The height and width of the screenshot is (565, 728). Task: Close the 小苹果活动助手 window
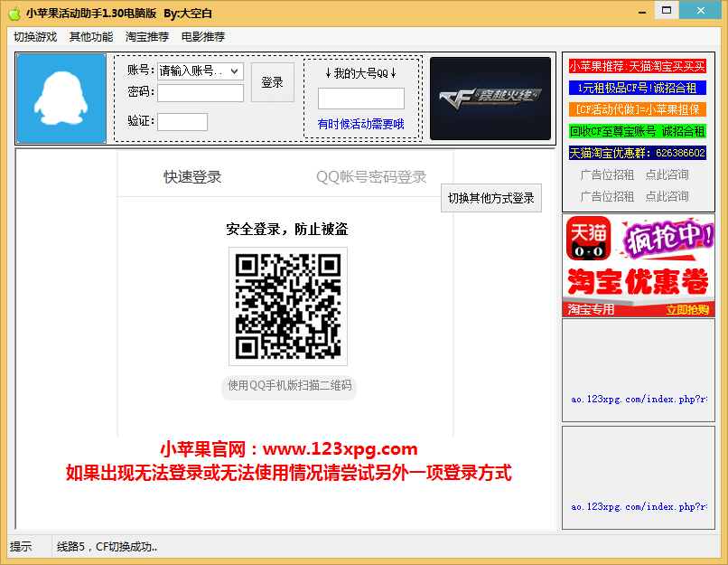pyautogui.click(x=701, y=10)
